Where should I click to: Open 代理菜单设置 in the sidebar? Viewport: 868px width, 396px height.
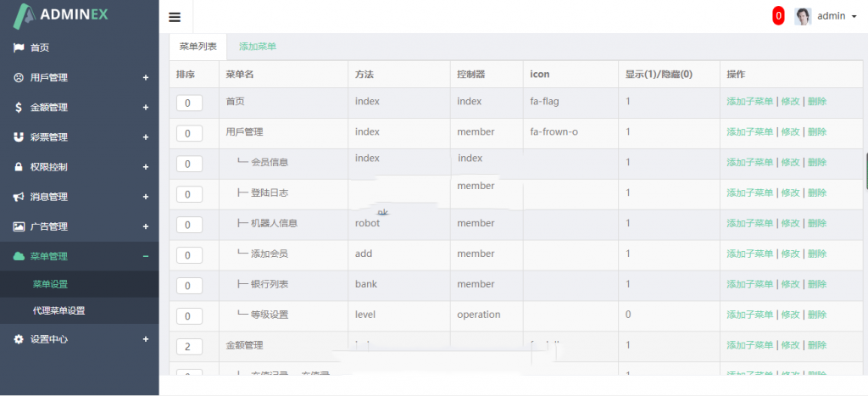coord(58,310)
